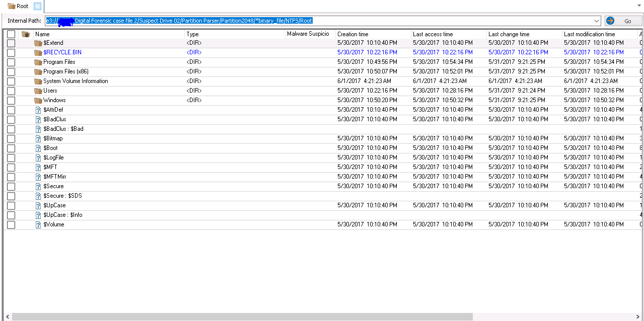Click the Program Files (x86) folder icon
Viewport: 644px width, 321px height.
click(x=38, y=72)
